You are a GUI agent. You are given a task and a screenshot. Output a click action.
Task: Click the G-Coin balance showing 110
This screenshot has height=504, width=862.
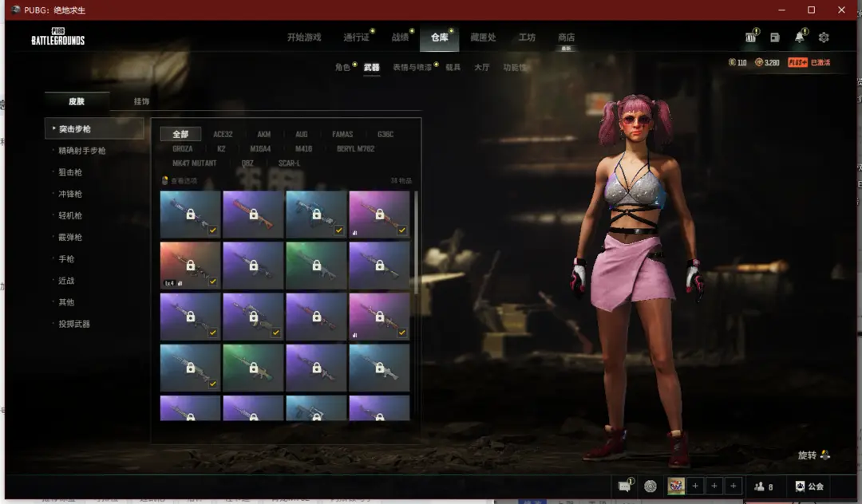click(737, 62)
